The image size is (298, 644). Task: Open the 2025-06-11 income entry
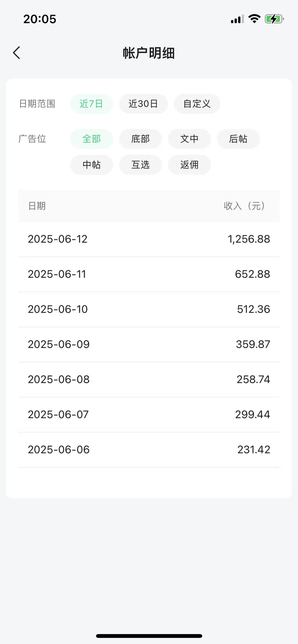[149, 274]
